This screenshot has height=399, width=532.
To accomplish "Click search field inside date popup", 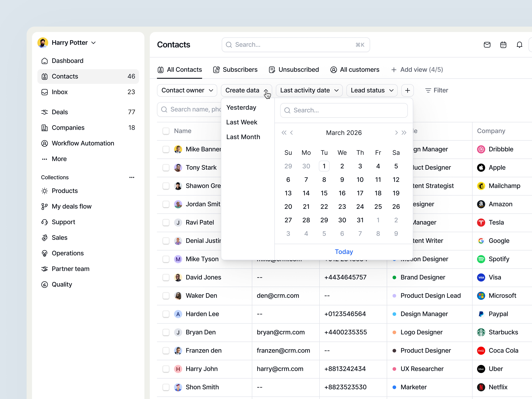I will [344, 110].
